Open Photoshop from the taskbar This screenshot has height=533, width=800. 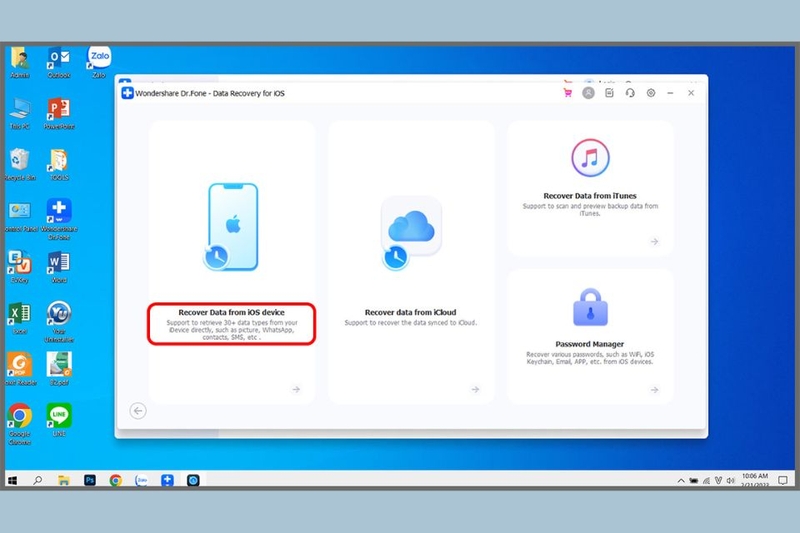pos(90,480)
